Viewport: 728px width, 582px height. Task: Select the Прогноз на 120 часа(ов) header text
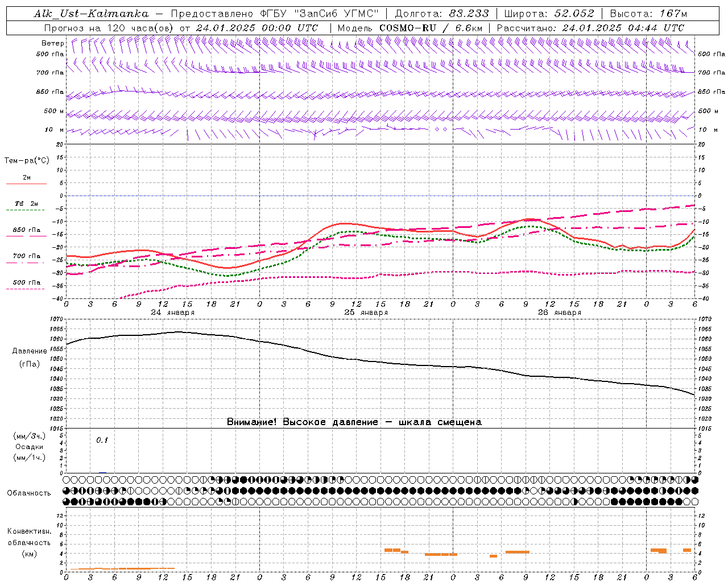[x=110, y=28]
